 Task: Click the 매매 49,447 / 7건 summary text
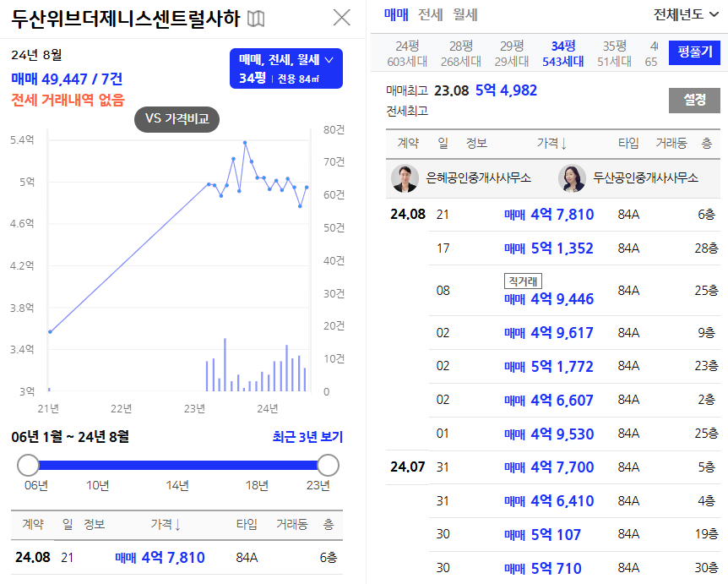pos(67,79)
